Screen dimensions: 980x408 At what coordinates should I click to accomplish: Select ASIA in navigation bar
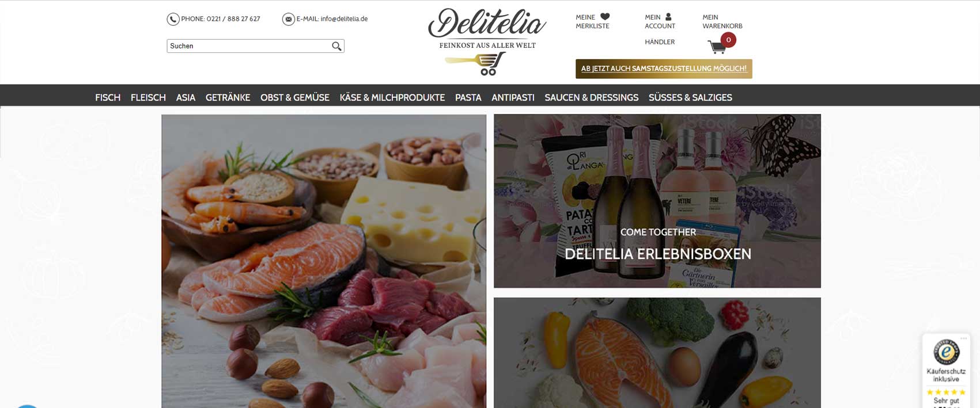pyautogui.click(x=186, y=97)
